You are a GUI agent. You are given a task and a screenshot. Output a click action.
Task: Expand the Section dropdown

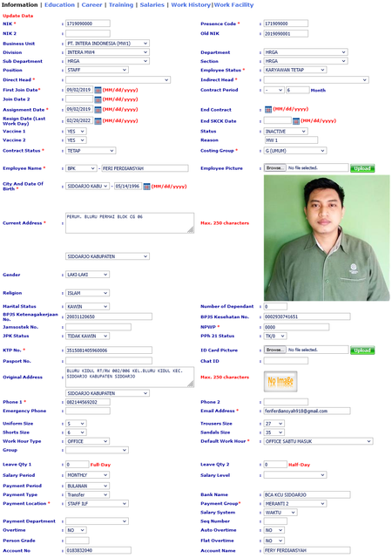pos(306,61)
